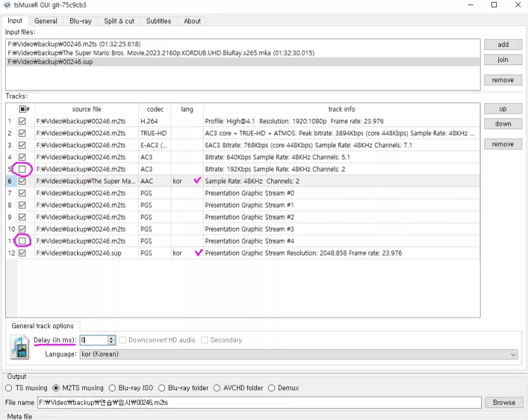Uncheck the track 7 PGS Stream #0 checkbox
Screen dimensions: 528x420
tap(22, 194)
